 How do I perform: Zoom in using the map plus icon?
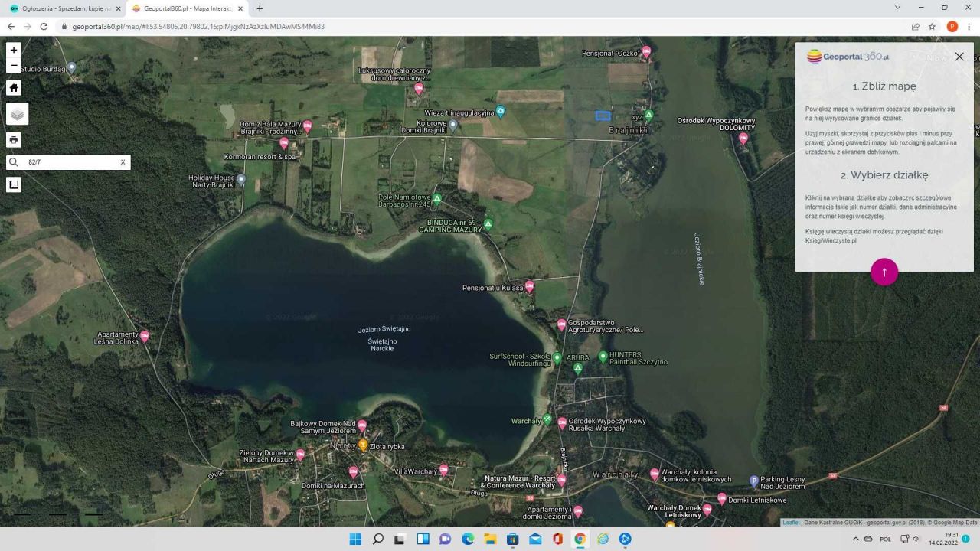click(13, 49)
